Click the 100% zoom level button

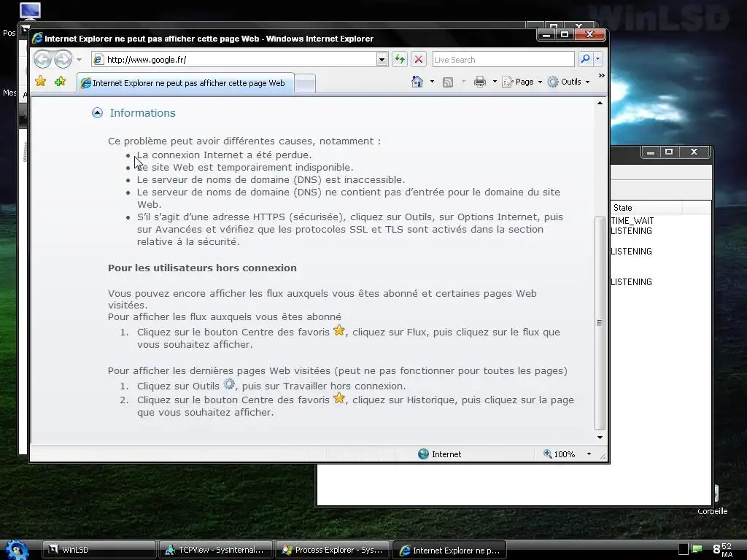[560, 454]
